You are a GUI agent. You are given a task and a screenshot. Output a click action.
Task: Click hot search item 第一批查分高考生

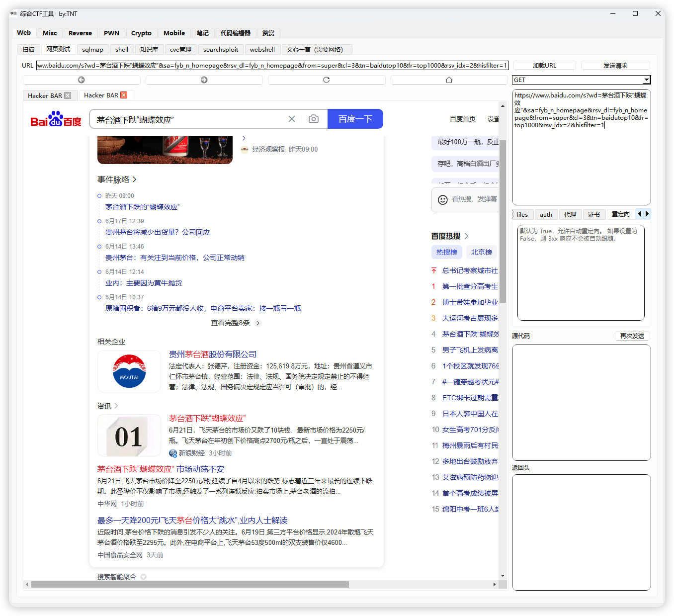point(470,286)
